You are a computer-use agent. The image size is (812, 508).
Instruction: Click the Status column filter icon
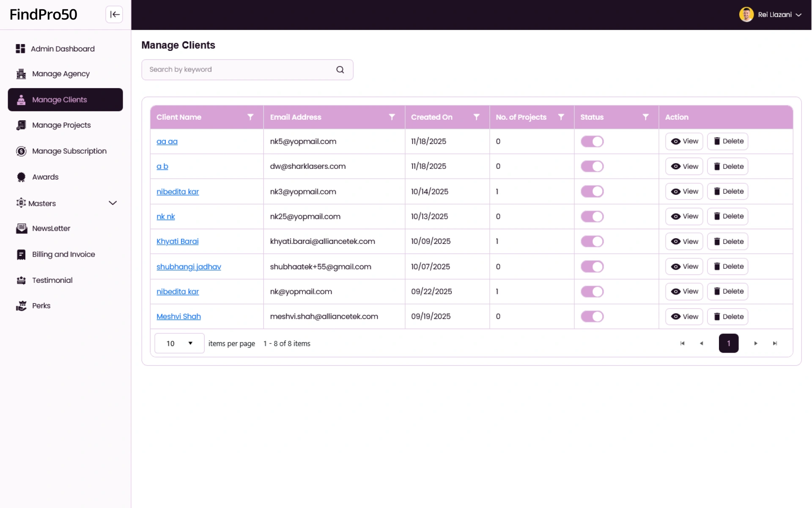(x=646, y=117)
